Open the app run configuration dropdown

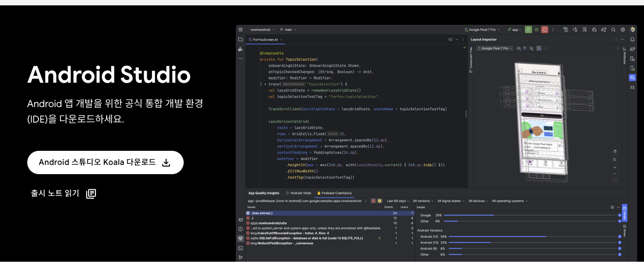point(514,30)
